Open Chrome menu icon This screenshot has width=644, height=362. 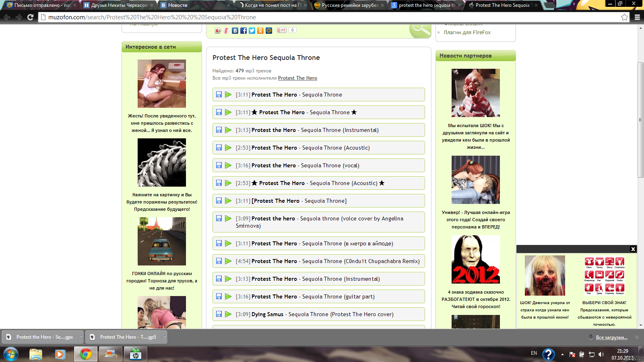click(x=637, y=17)
